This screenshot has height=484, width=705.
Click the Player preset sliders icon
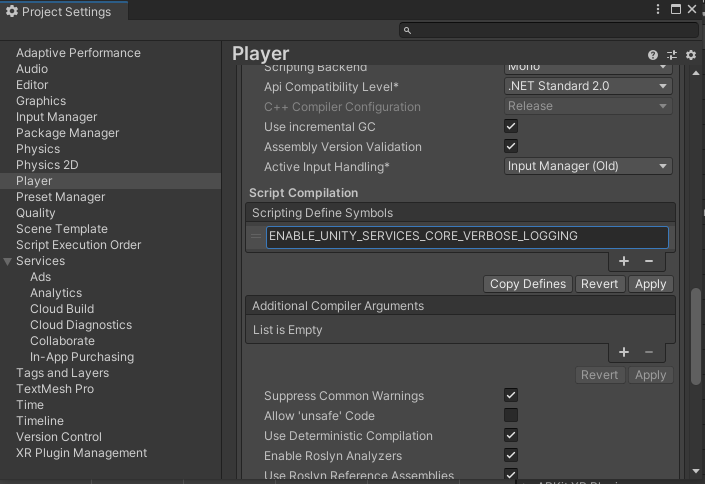[x=671, y=56]
